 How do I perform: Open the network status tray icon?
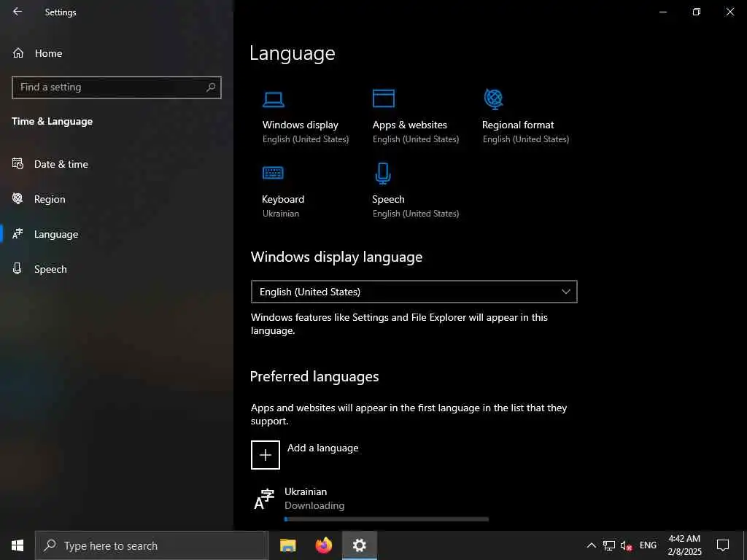pos(609,545)
